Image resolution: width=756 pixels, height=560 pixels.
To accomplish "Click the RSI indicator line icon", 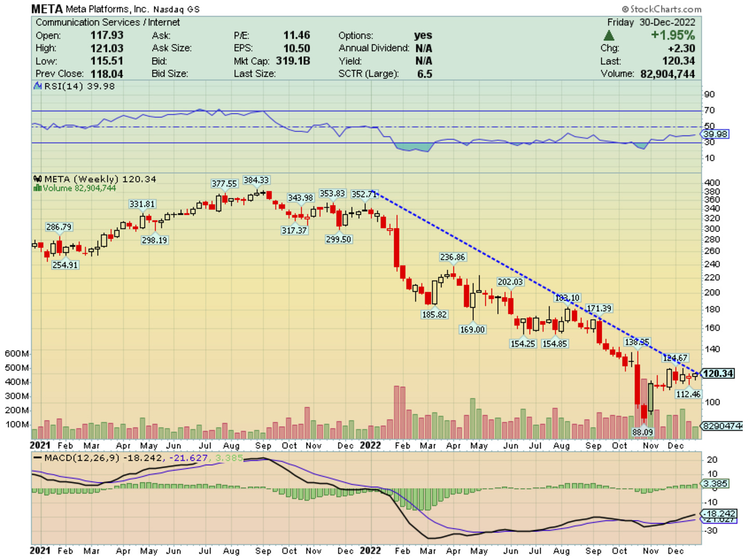I will pyautogui.click(x=37, y=86).
